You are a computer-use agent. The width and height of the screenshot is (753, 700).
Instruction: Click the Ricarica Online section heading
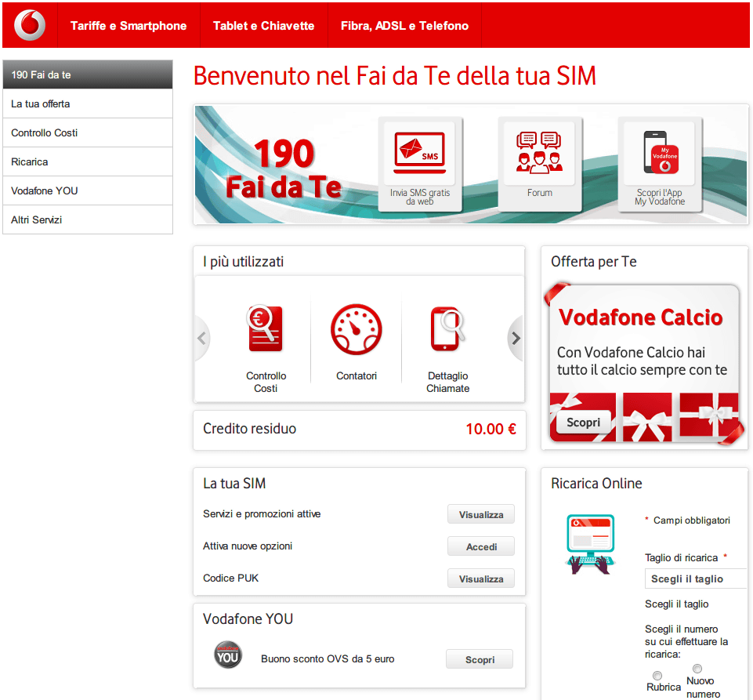point(596,484)
